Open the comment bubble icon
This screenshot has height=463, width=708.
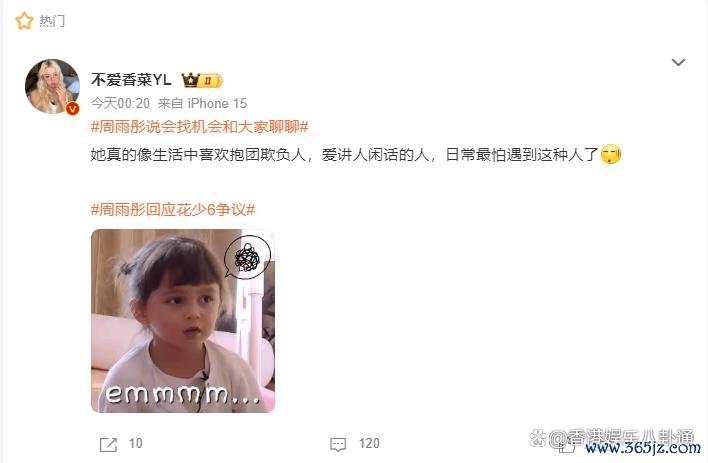point(338,444)
